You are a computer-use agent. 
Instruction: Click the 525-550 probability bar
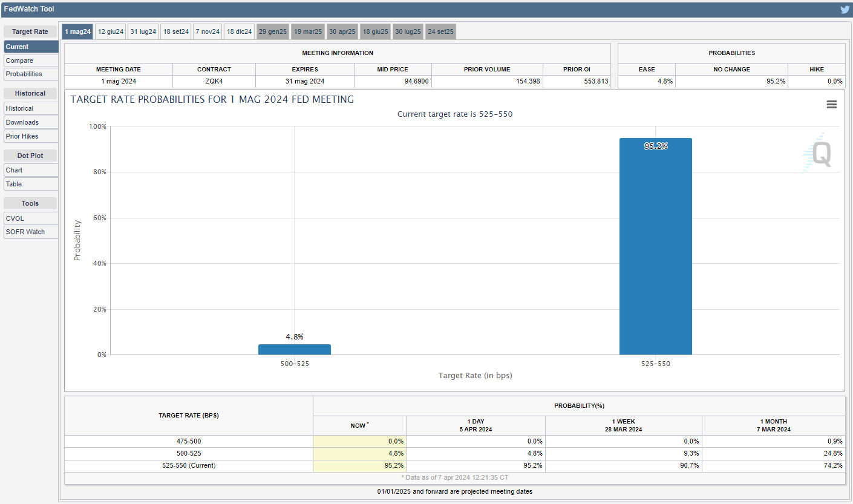pyautogui.click(x=655, y=248)
